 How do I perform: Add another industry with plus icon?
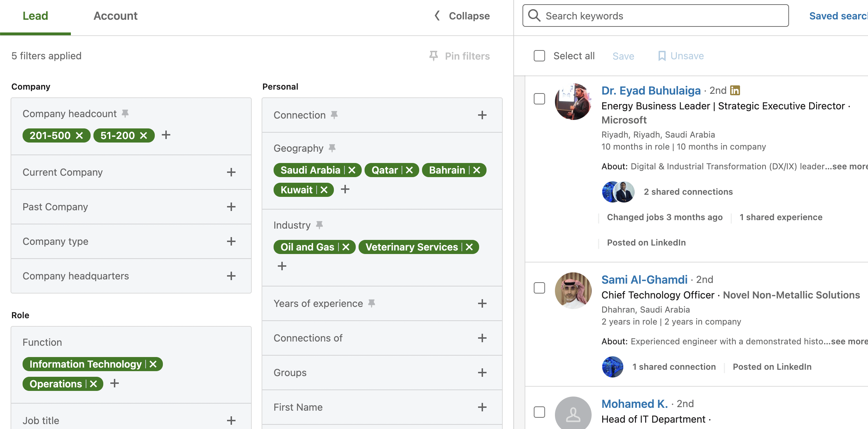[x=282, y=266]
